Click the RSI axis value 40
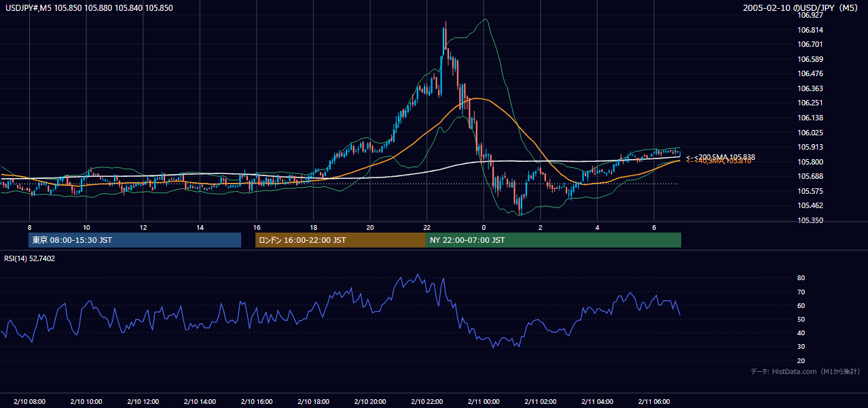Screen dimensions: 868x408 (x=801, y=333)
